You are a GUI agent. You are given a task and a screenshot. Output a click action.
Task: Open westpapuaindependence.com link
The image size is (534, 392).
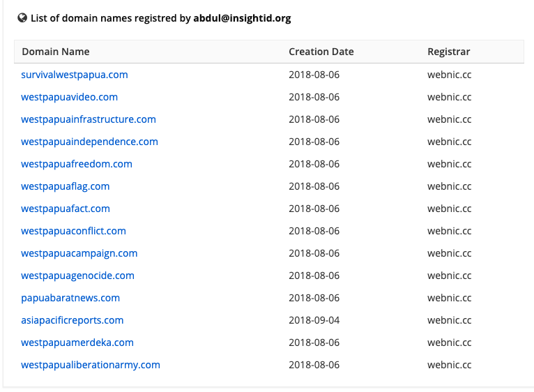(89, 142)
